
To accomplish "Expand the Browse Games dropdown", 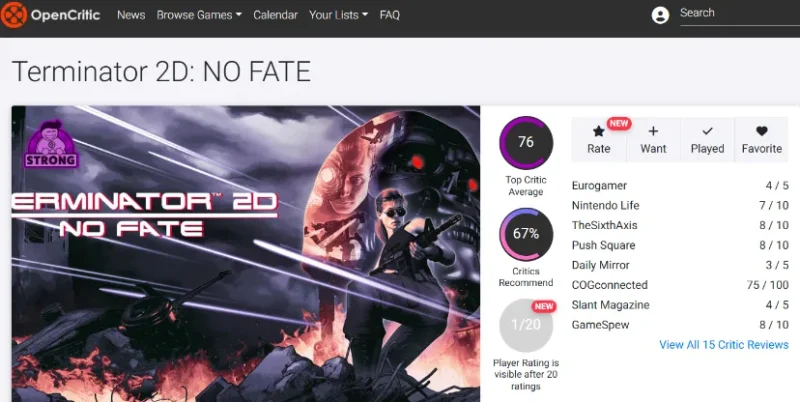I will [199, 15].
